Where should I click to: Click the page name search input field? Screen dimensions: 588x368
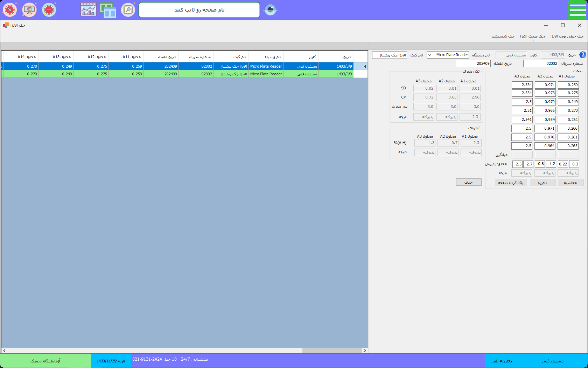click(199, 10)
